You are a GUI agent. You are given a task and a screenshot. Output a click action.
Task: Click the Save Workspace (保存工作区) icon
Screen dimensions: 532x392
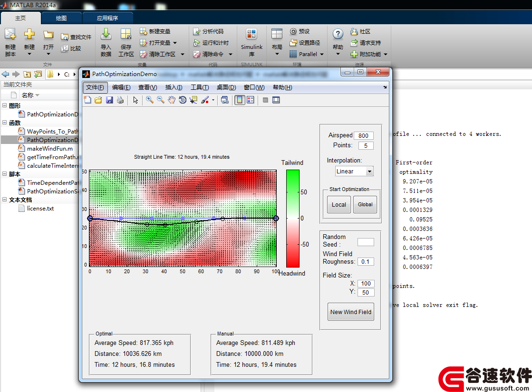126,34
